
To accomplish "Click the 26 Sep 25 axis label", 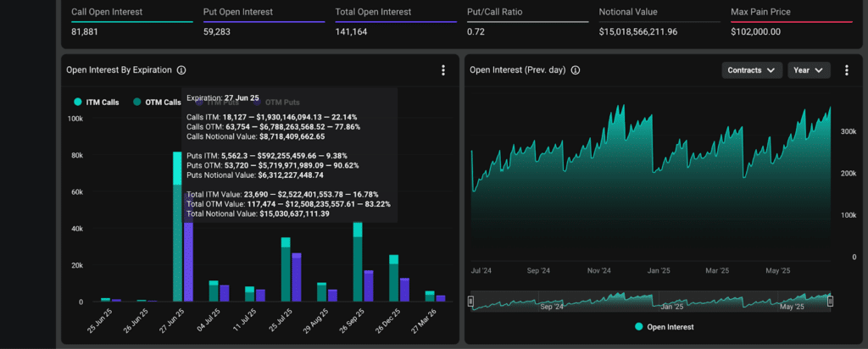I will pos(352,319).
